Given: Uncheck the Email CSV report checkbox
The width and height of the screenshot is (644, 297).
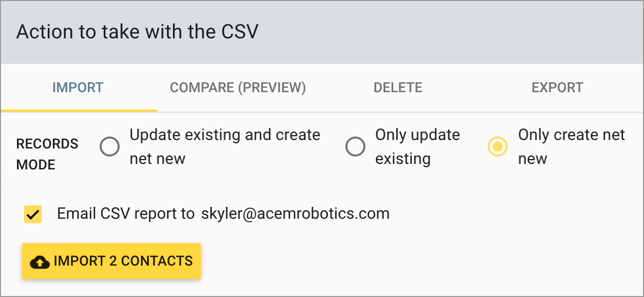Looking at the screenshot, I should point(33,214).
